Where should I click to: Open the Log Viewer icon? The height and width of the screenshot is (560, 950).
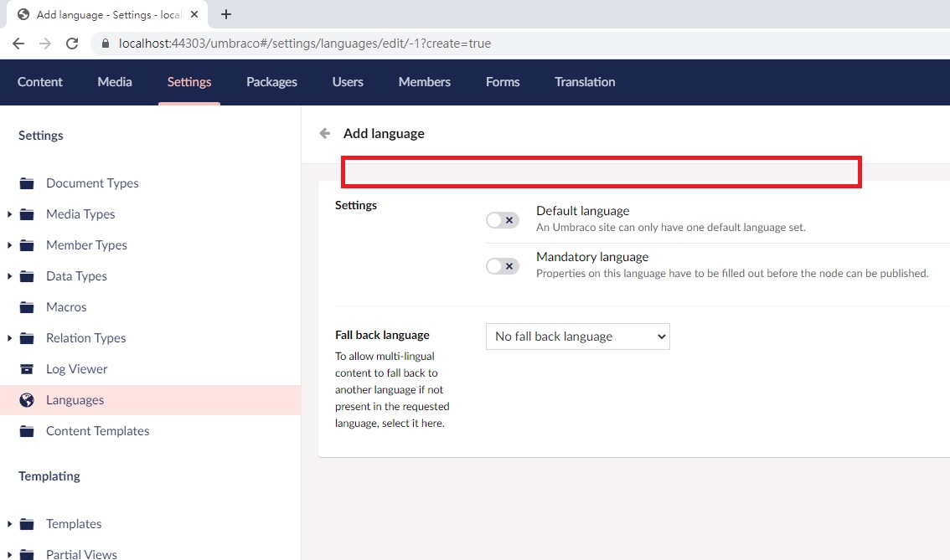pyautogui.click(x=26, y=368)
